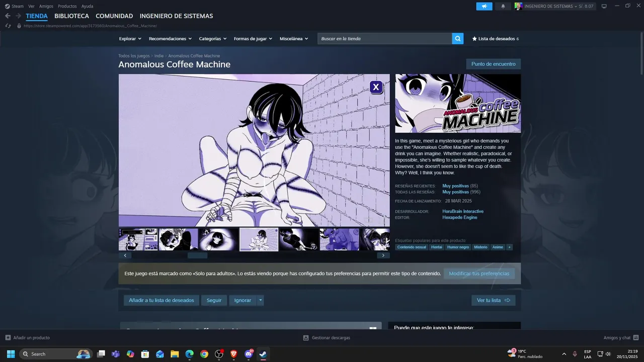The width and height of the screenshot is (644, 362).
Task: Open the Formas de jugar dropdown
Action: tap(253, 39)
